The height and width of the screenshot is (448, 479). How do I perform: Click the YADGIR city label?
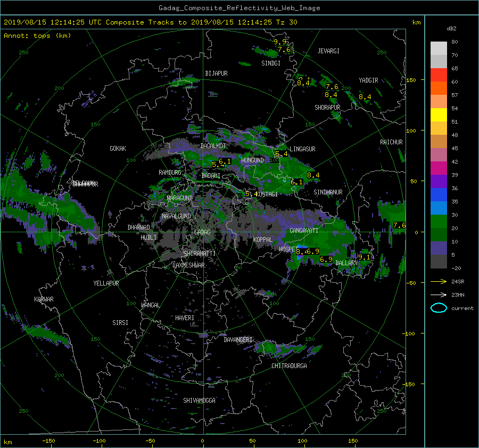[x=368, y=80]
